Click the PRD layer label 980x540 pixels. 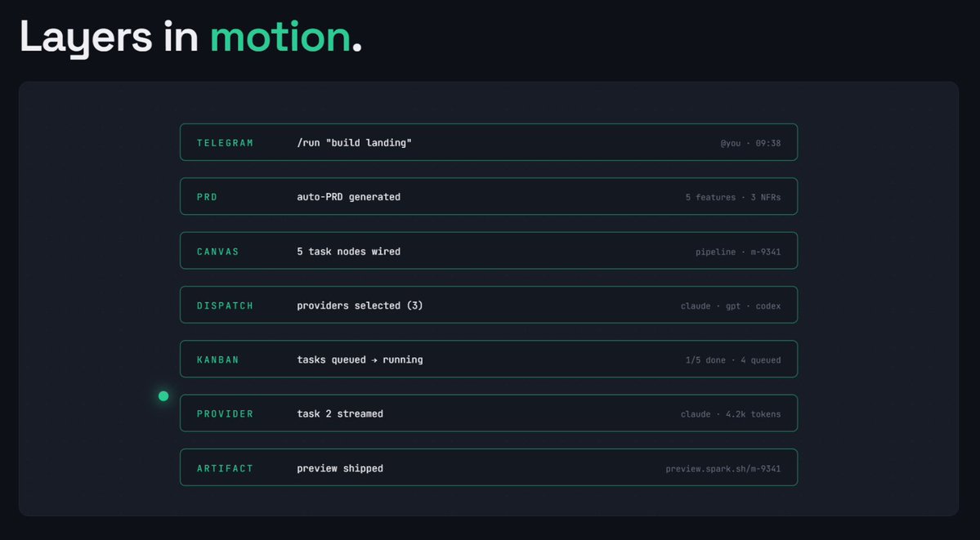[x=207, y=197]
